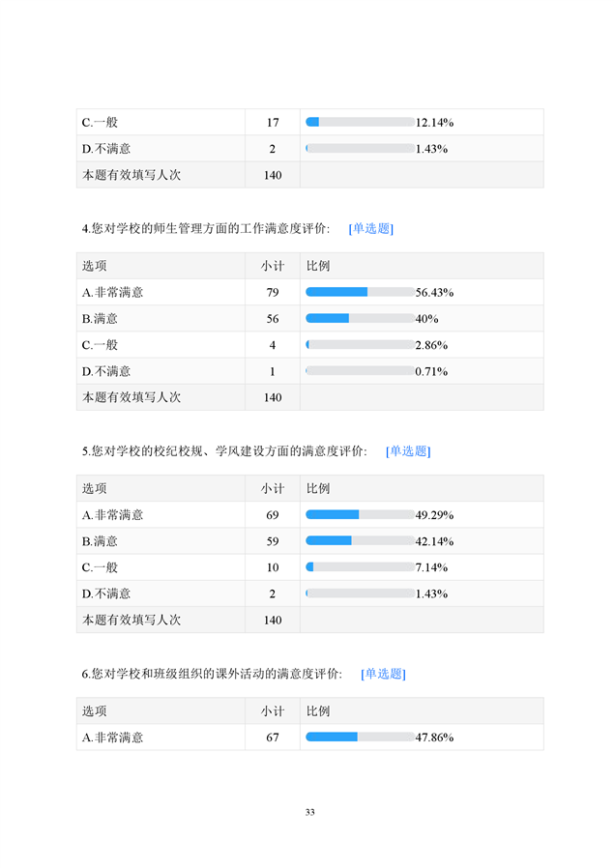Click page number 33 at the bottom
This screenshot has height=868, width=614.
(x=309, y=812)
